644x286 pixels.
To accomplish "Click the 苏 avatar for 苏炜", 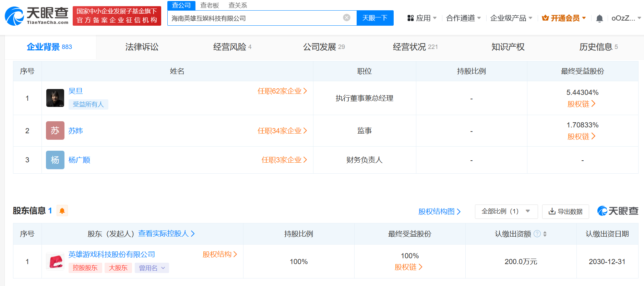I will [x=55, y=130].
